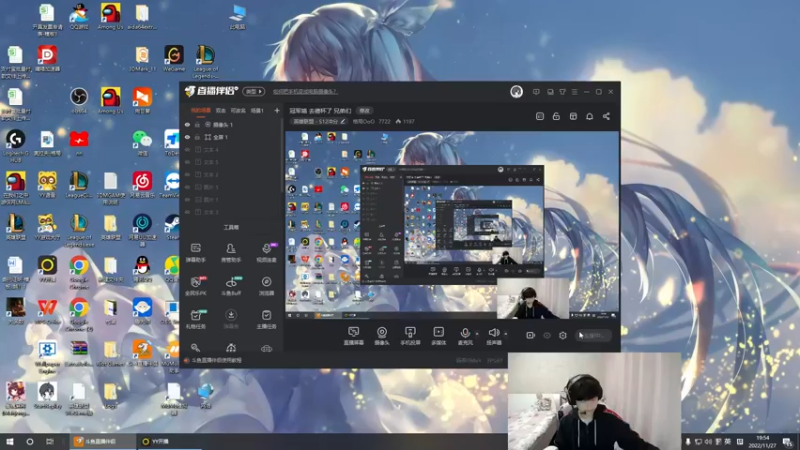
Task: Toggle the lock on the 全屏 1 layer
Action: tap(197, 137)
